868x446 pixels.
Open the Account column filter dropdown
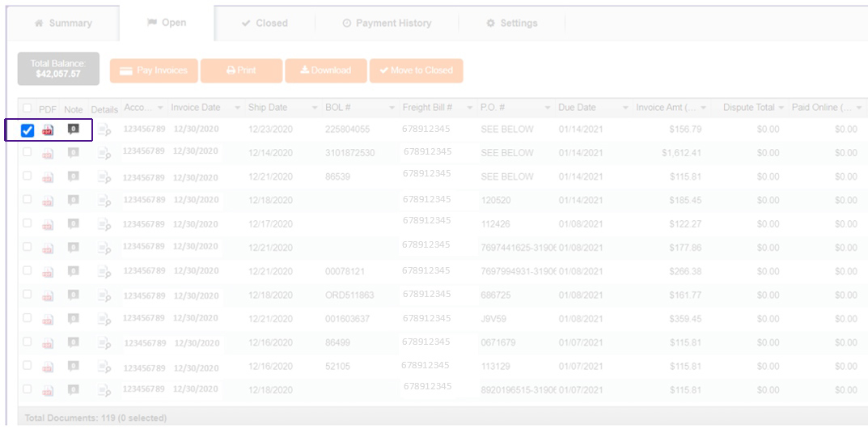pos(160,108)
